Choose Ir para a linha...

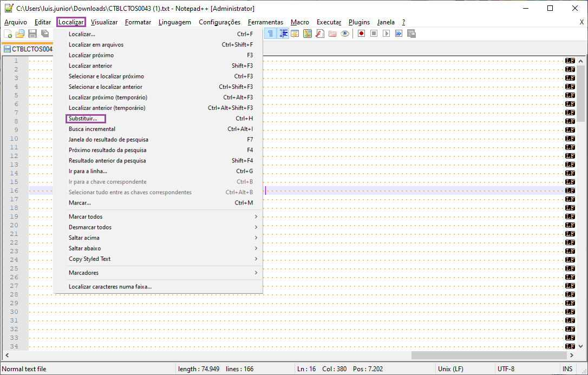click(x=158, y=171)
